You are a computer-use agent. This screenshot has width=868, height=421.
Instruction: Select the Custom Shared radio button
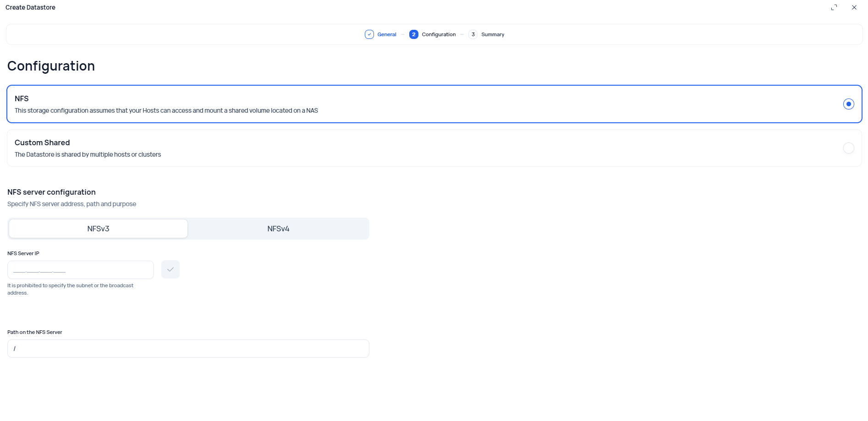pos(849,148)
